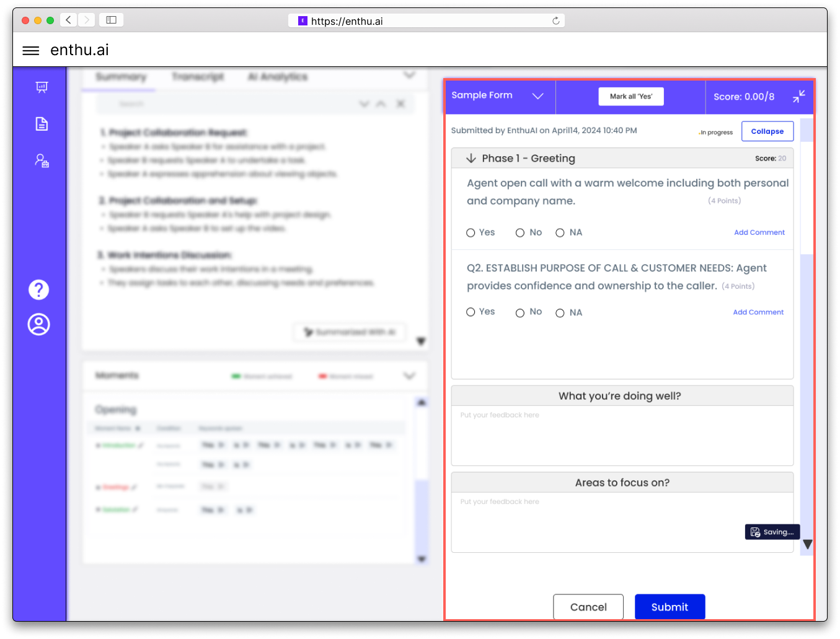This screenshot has width=840, height=639.
Task: Close the transcript search with the X icon
Action: tap(400, 104)
